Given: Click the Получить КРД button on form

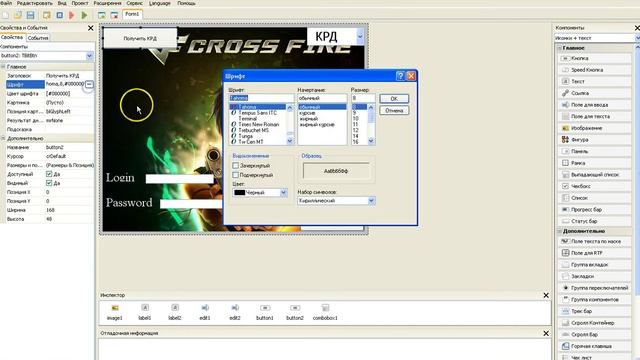Looking at the screenshot, I should (140, 38).
